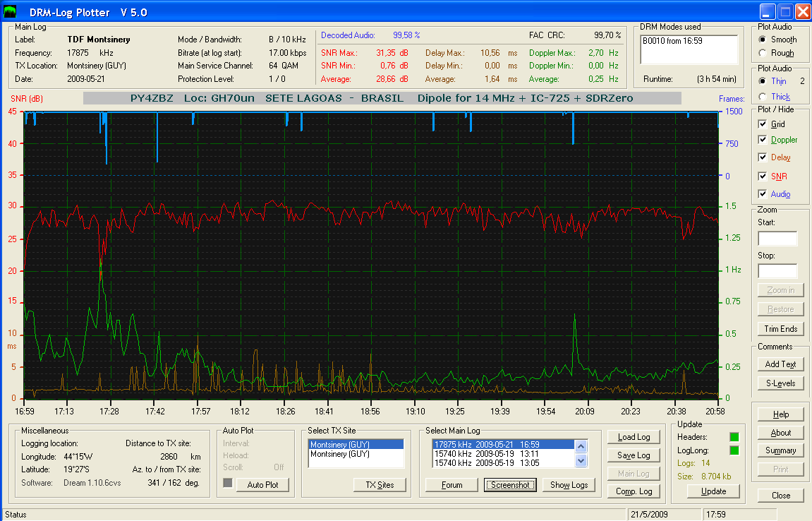This screenshot has width=812, height=521.
Task: Hide the Delay curve via its checkbox
Action: click(x=763, y=157)
